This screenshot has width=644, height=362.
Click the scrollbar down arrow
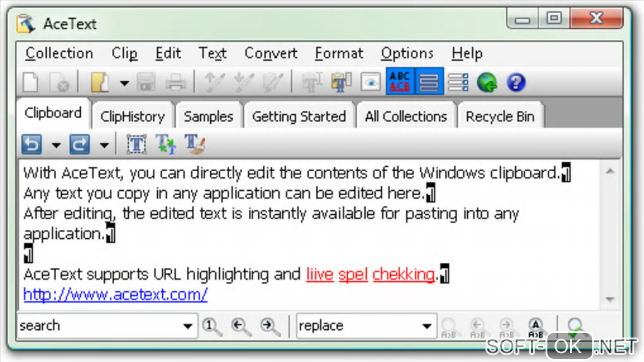(x=611, y=299)
